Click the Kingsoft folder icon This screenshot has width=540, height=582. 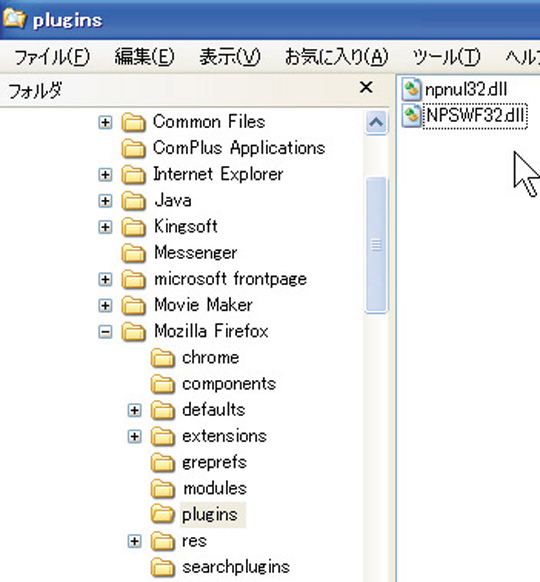133,227
